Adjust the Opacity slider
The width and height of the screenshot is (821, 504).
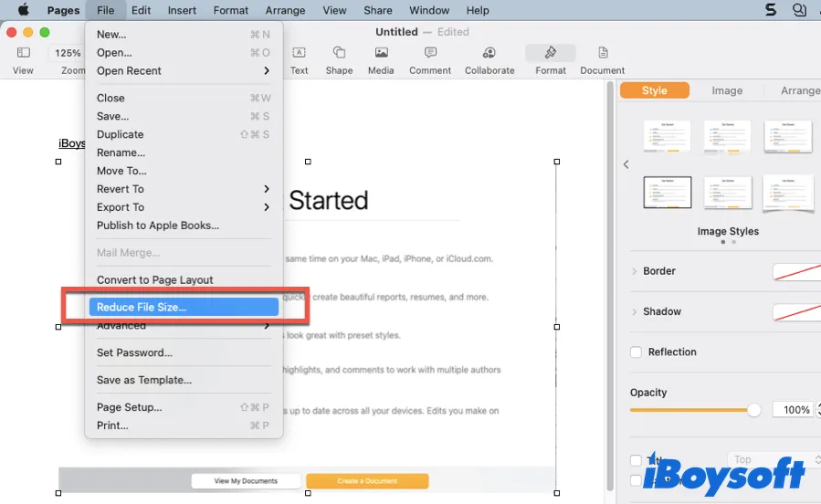tap(753, 411)
